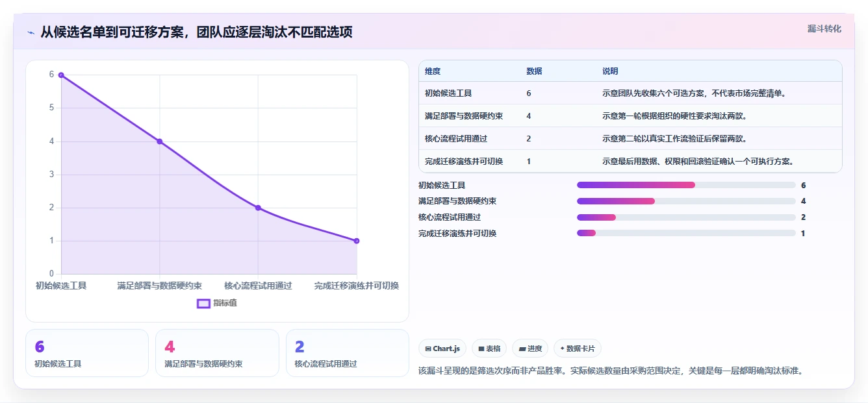Click the value 1 beside the last progress bar
The image size is (868, 403).
pyautogui.click(x=803, y=233)
